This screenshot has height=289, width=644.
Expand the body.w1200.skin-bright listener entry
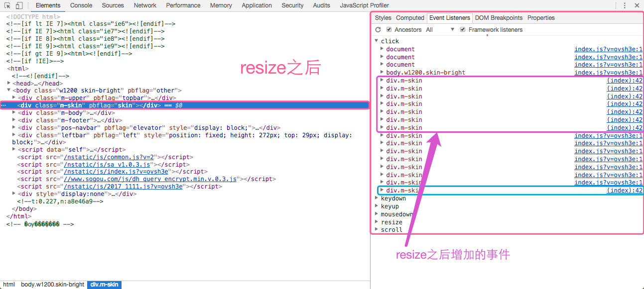[382, 73]
